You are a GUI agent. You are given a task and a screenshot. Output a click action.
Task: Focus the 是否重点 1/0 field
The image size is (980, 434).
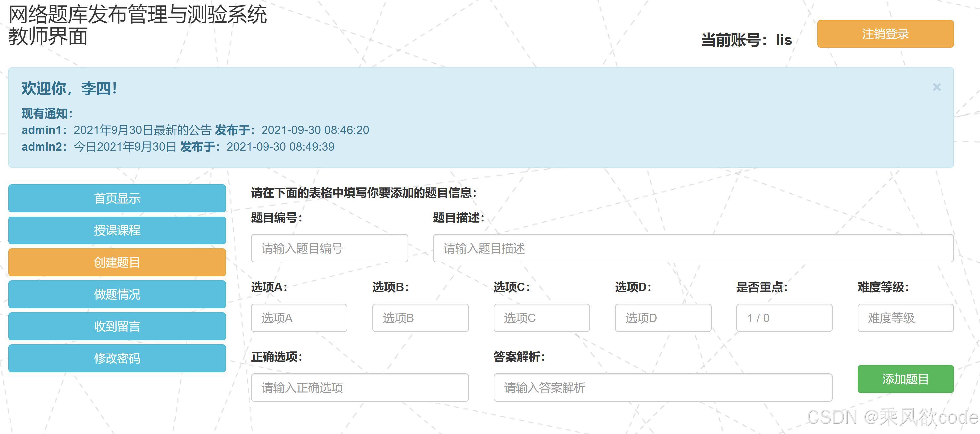(x=784, y=318)
